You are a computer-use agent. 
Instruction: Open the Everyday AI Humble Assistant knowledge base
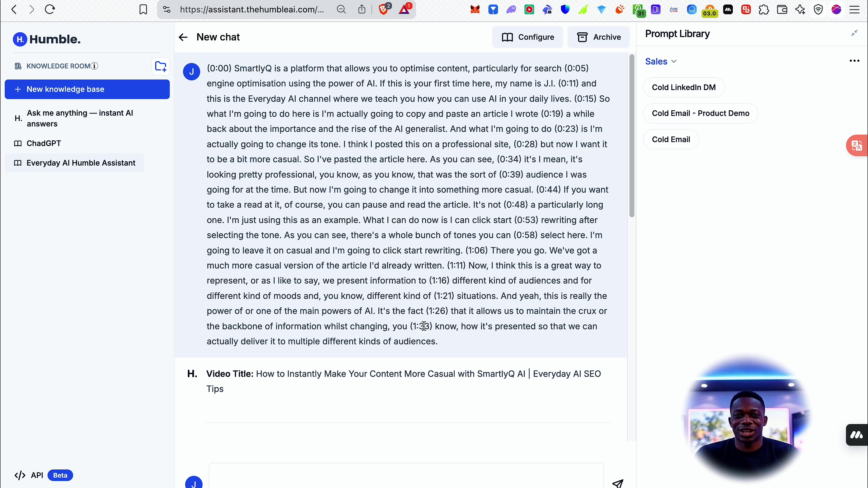coord(81,163)
